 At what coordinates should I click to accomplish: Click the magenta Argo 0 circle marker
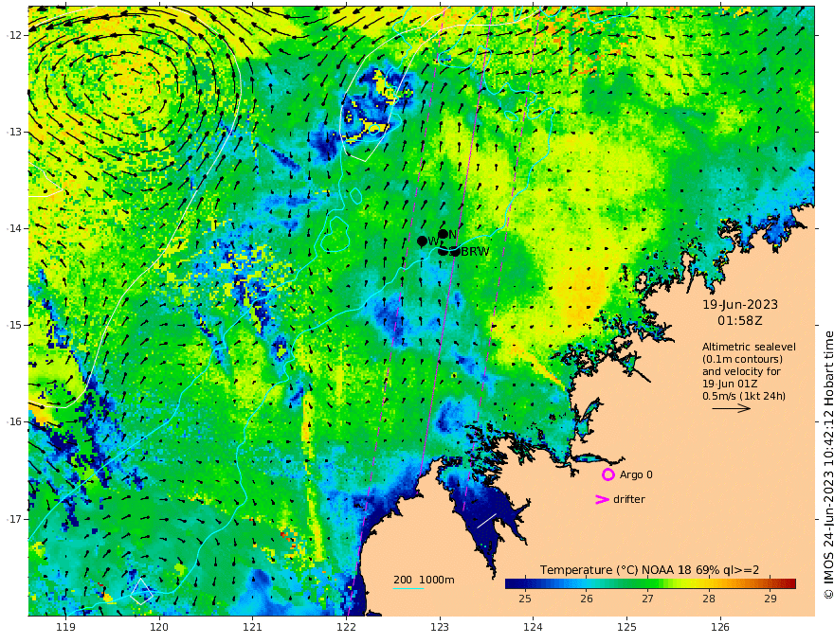coord(607,474)
